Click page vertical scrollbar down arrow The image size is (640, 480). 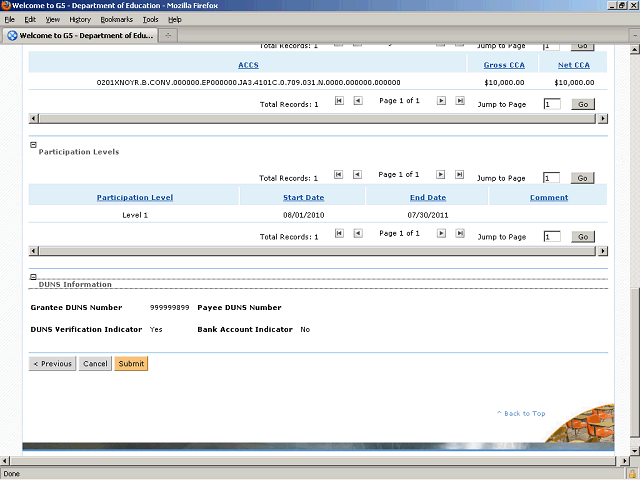coord(634,451)
